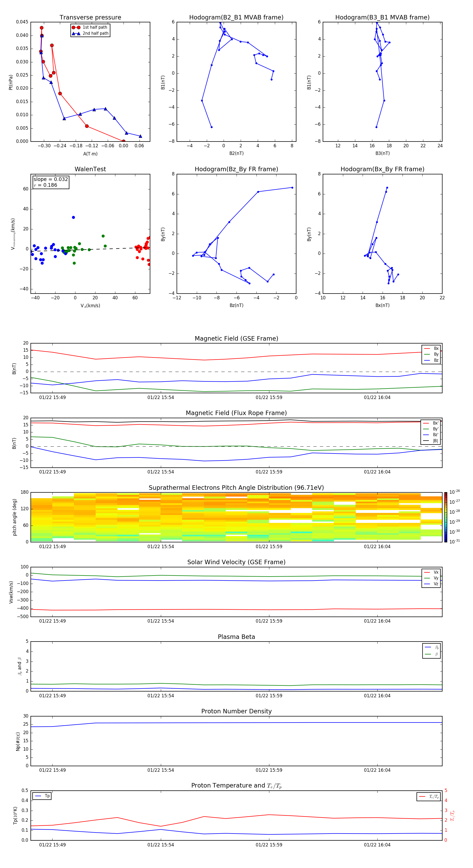Click the 'Bz(nT)' x-axis label

pos(236,305)
